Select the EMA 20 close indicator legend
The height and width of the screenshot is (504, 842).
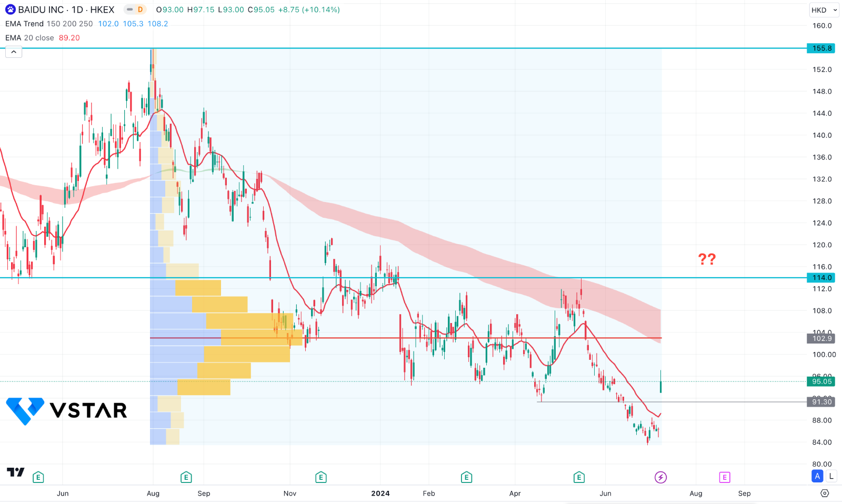click(x=29, y=38)
